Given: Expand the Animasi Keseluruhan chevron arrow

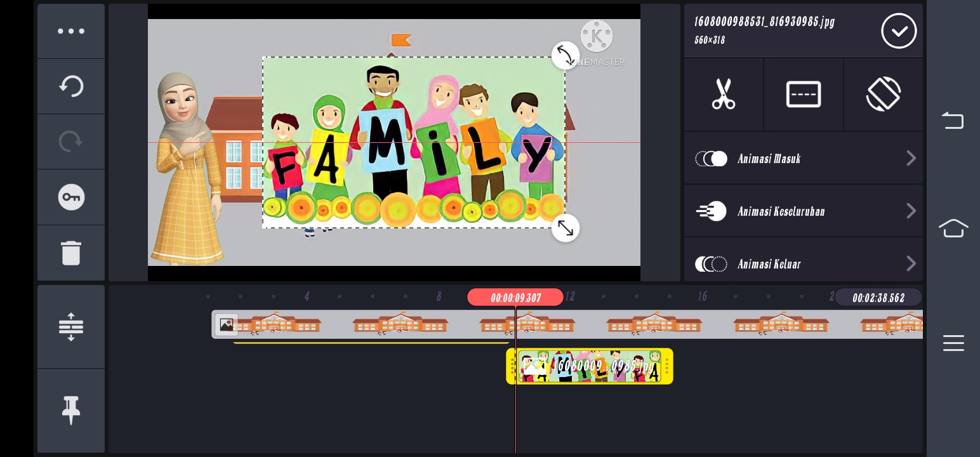Looking at the screenshot, I should tap(911, 211).
